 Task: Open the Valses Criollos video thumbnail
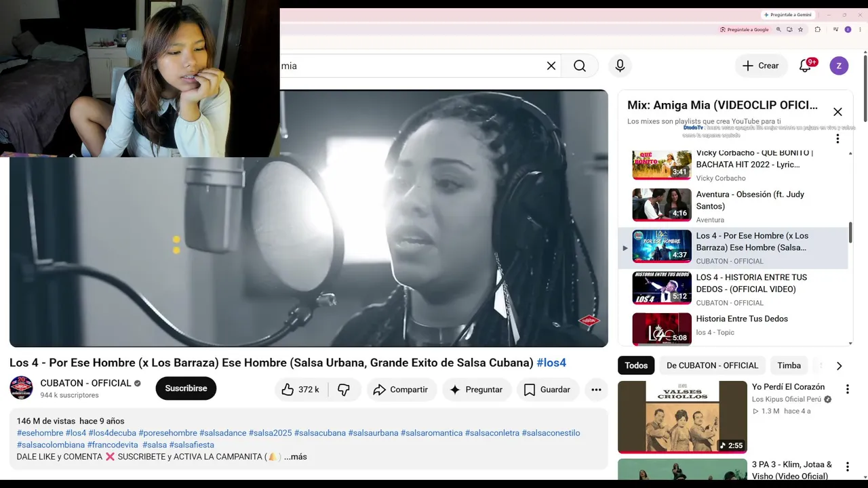(x=682, y=417)
